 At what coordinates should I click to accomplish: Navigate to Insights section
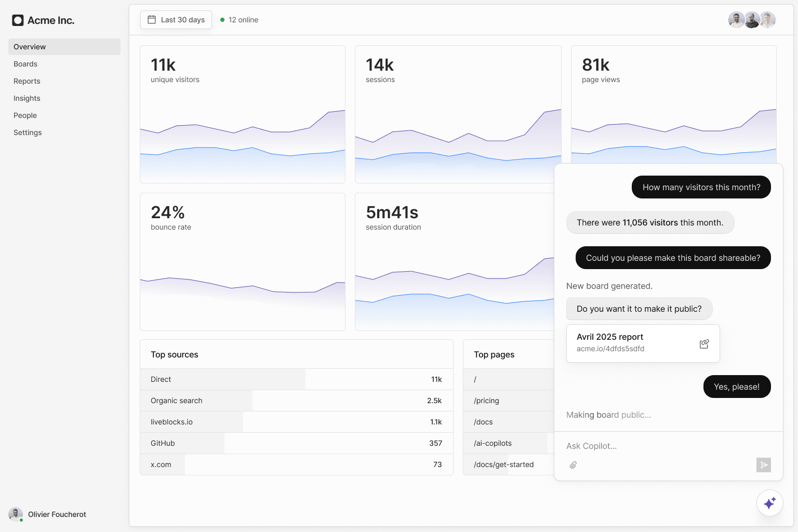pyautogui.click(x=27, y=98)
